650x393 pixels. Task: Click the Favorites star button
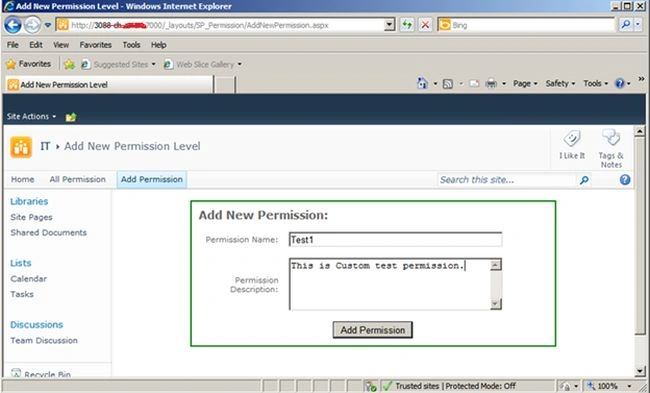(29, 64)
